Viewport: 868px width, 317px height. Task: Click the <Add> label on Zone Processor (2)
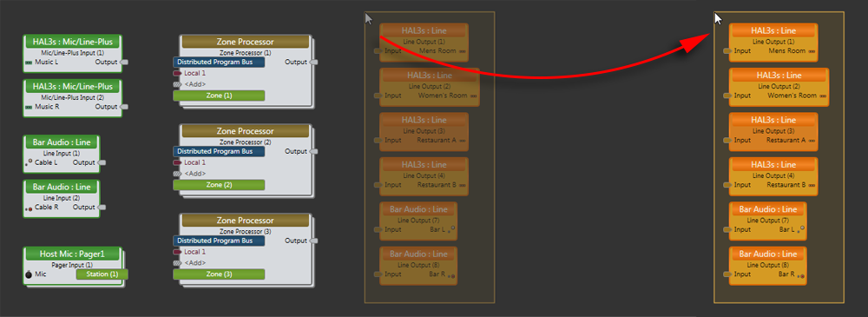194,174
